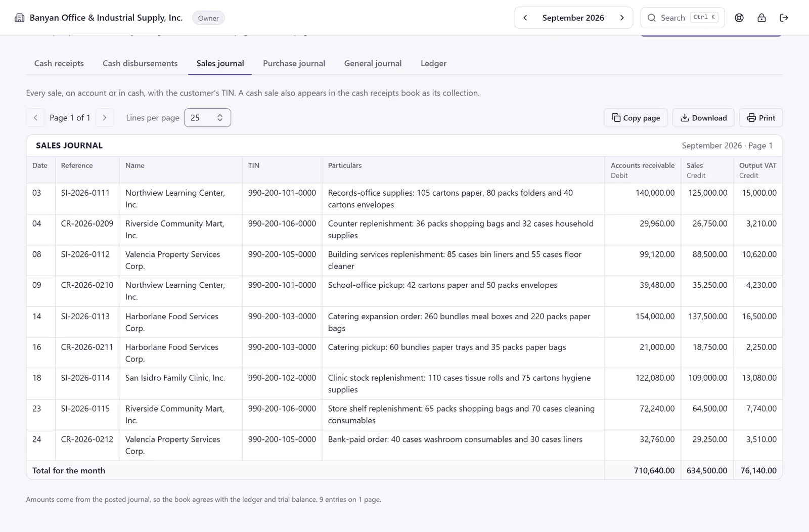Viewport: 809px width, 532px height.
Task: Click the Download button
Action: 703,118
